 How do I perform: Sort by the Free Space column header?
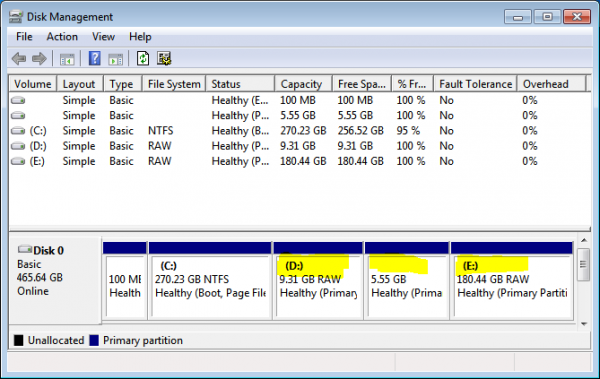point(362,84)
